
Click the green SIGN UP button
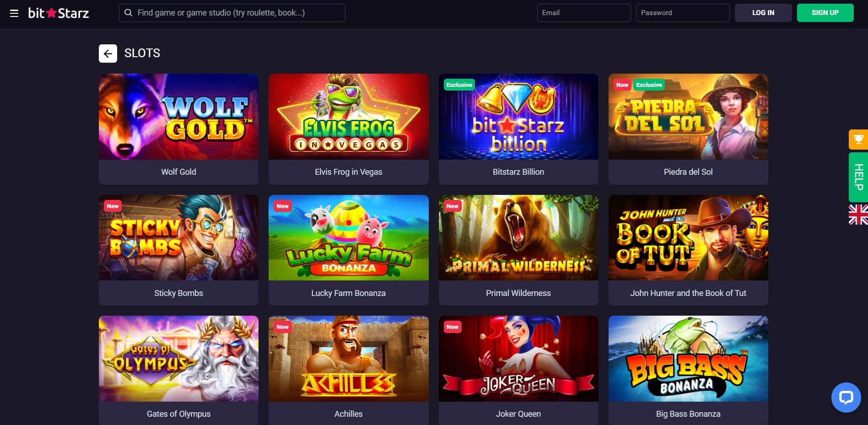tap(825, 13)
